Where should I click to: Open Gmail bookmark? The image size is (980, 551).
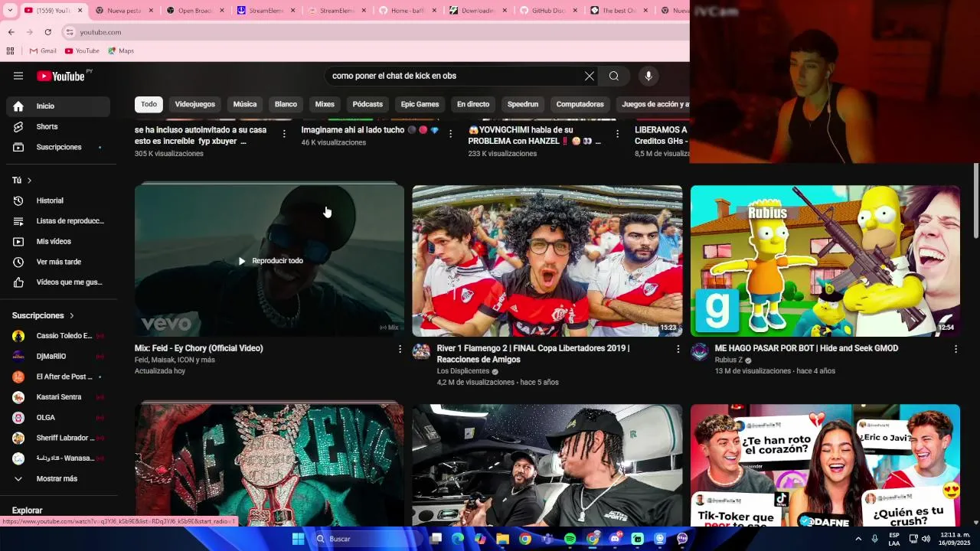(43, 51)
